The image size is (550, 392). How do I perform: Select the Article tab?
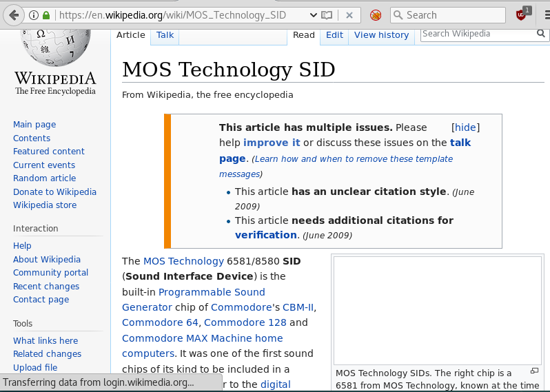pos(130,35)
